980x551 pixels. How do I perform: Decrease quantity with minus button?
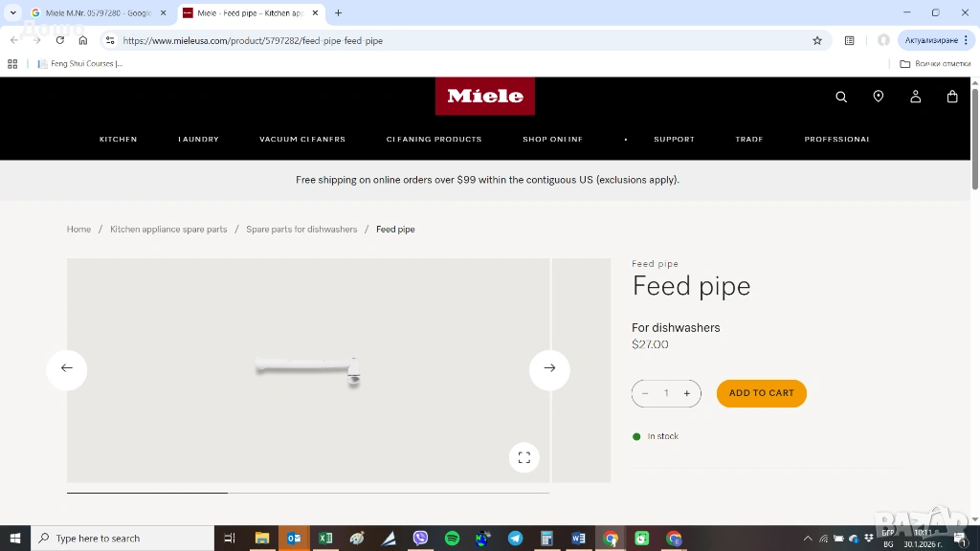tap(645, 393)
